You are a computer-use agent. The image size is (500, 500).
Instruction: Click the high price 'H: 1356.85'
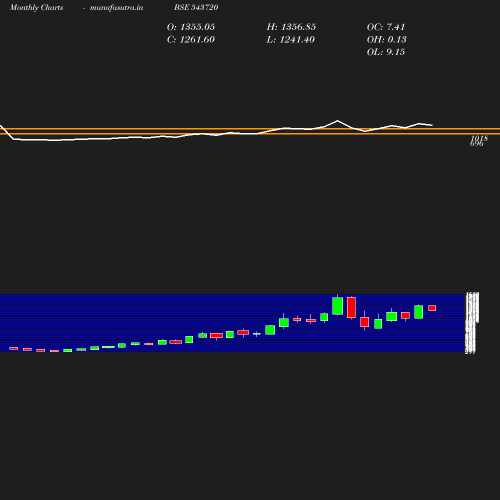291,27
